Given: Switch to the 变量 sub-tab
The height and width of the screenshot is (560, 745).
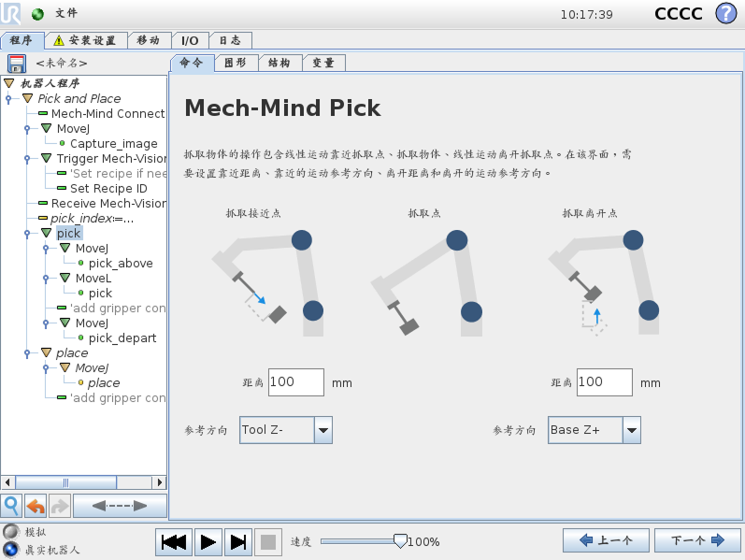Looking at the screenshot, I should pos(323,63).
